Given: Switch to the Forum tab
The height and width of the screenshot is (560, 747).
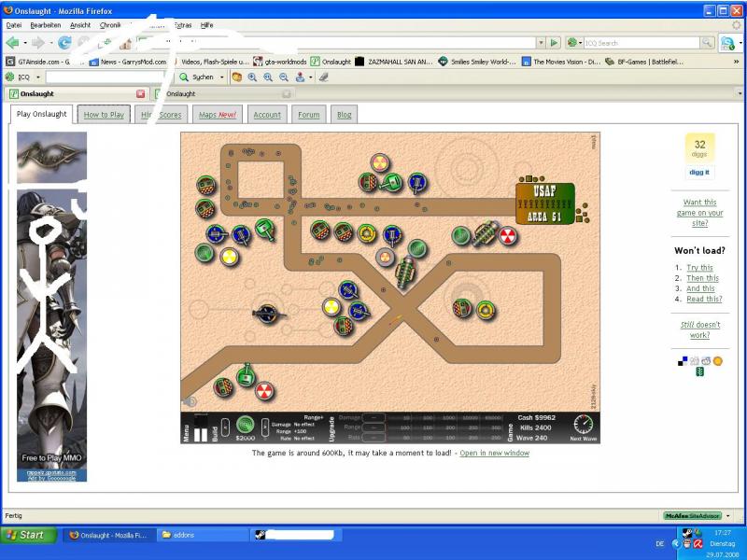Looking at the screenshot, I should coord(309,115).
